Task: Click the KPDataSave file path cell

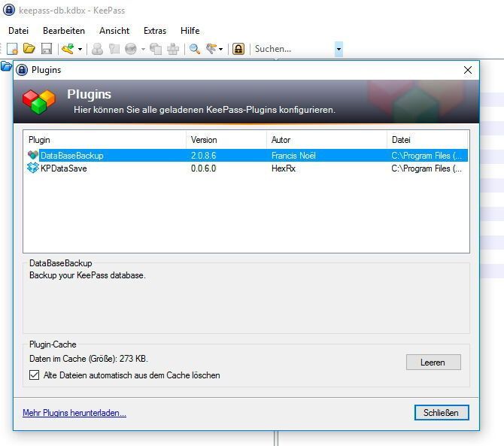Action: (x=427, y=168)
